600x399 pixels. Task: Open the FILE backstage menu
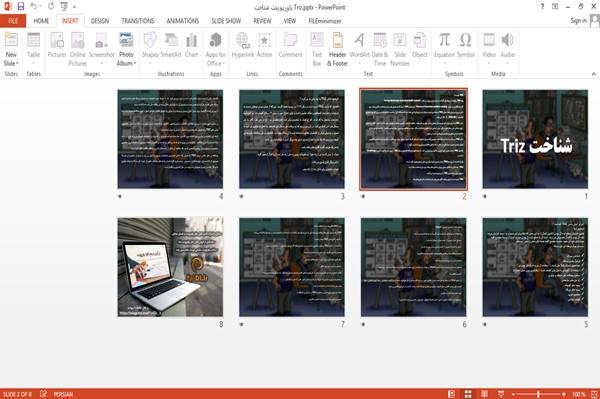click(13, 21)
